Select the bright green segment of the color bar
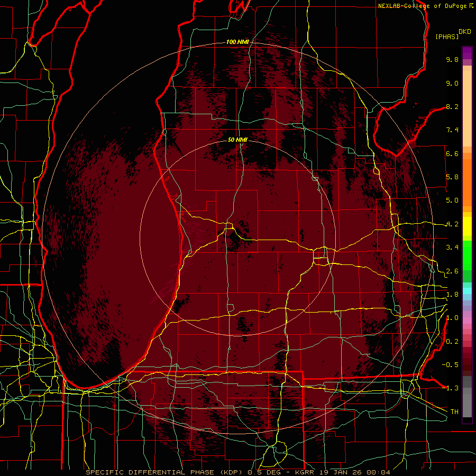The image size is (476, 476). coord(467,255)
